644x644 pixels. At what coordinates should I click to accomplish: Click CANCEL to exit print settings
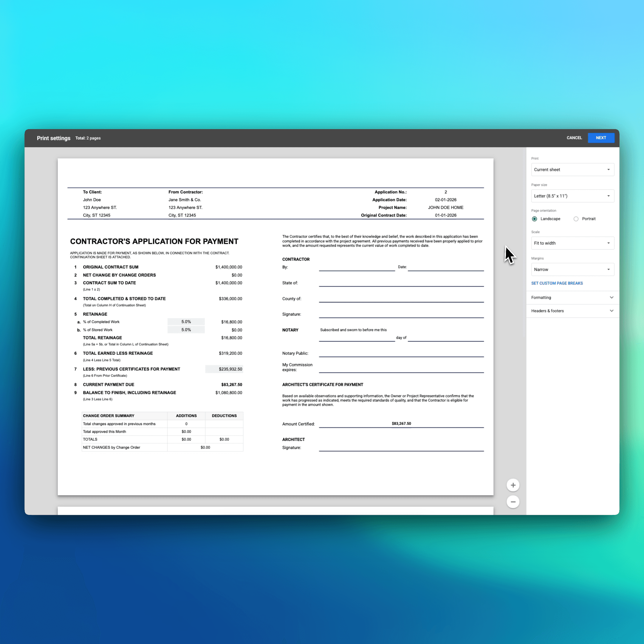tap(574, 138)
